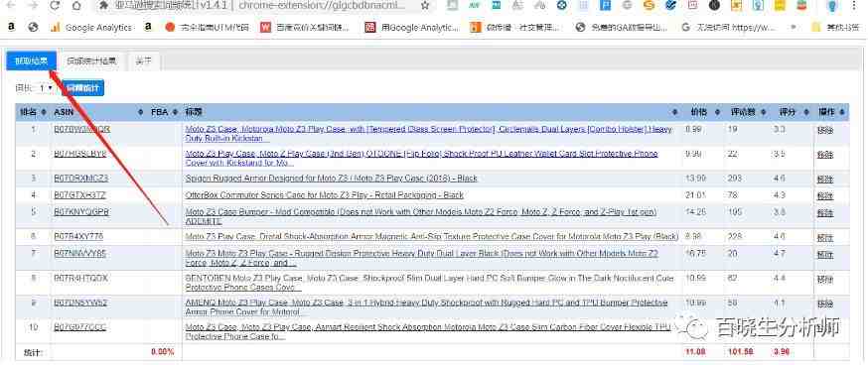This screenshot has width=868, height=365.
Task: Sort table by FBA column header
Action: [165, 112]
